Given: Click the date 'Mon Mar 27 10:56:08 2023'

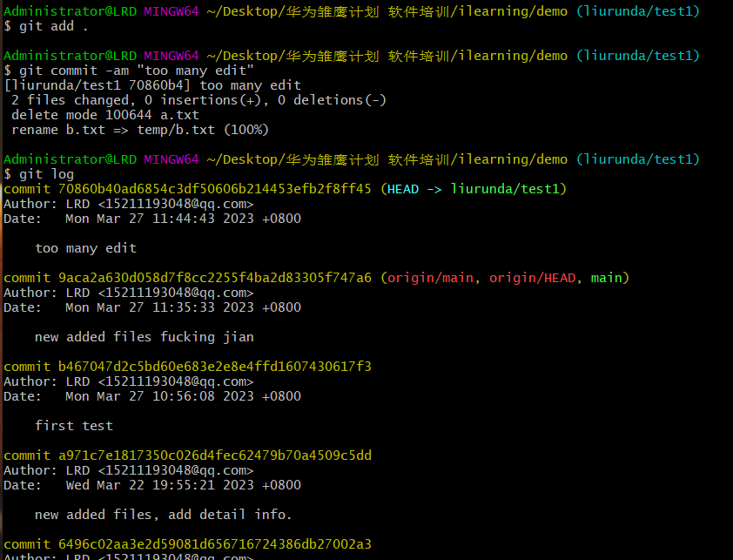Looking at the screenshot, I should click(159, 396).
